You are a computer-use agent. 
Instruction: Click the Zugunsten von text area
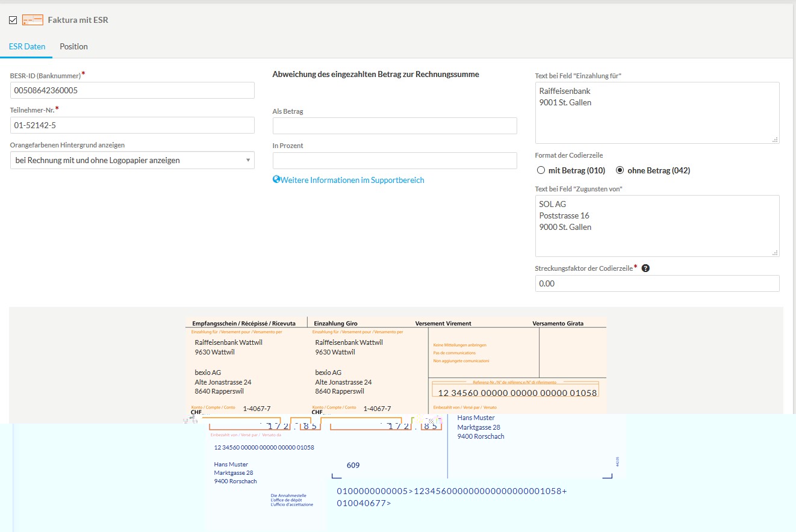point(656,226)
